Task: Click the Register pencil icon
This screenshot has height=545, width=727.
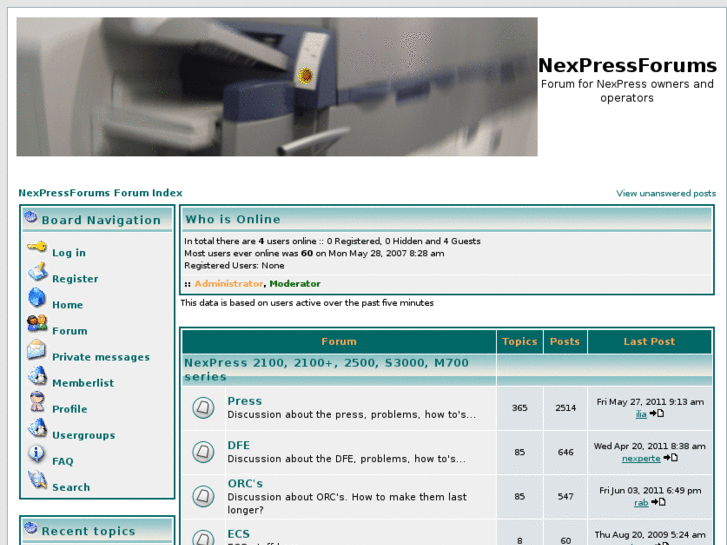Action: pyautogui.click(x=37, y=272)
